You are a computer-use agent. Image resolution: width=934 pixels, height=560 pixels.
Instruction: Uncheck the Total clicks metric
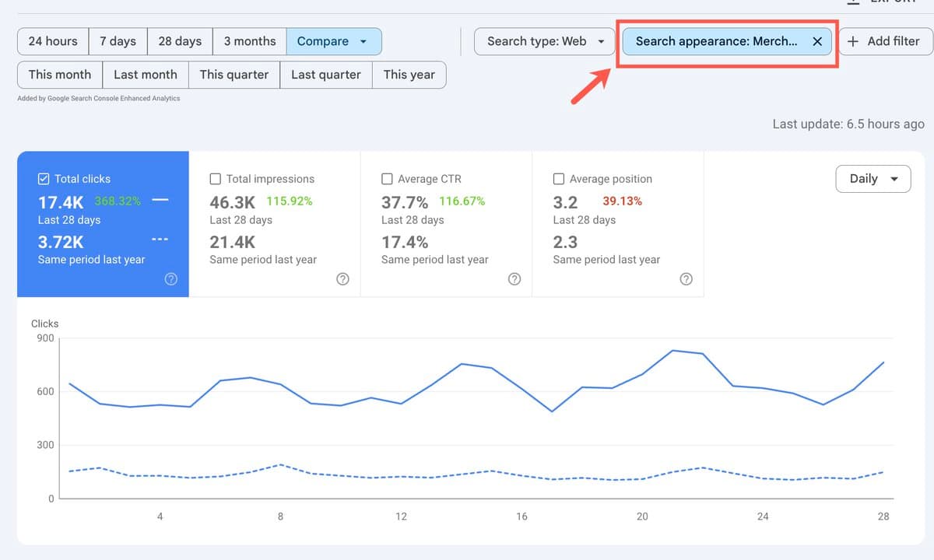click(44, 178)
